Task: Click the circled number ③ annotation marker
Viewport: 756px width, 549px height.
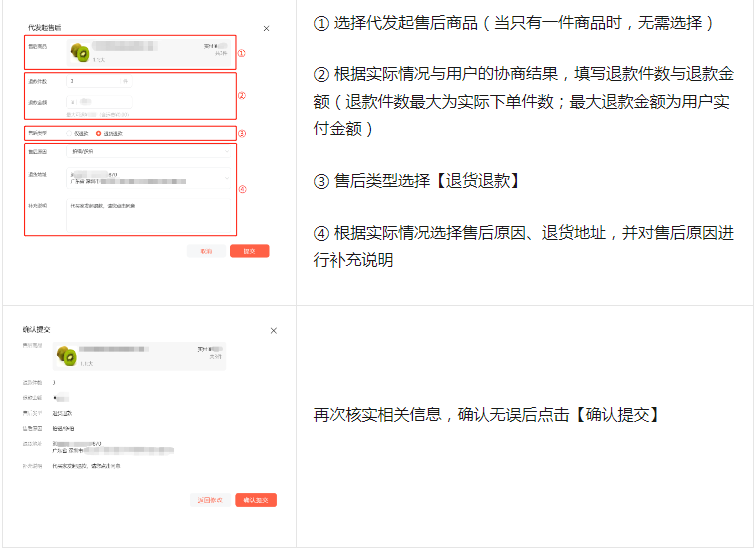Action: pos(241,133)
